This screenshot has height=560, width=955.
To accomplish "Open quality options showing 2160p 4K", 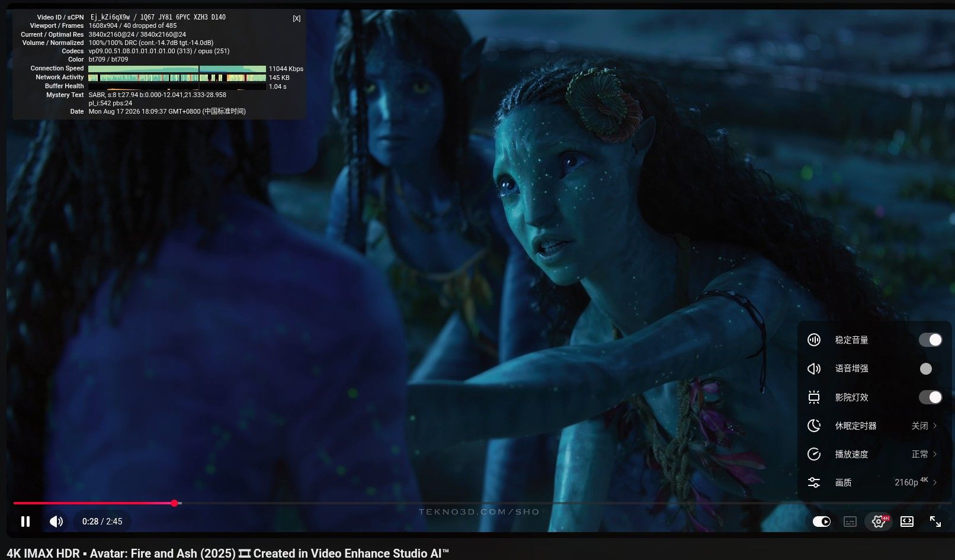I will pyautogui.click(x=911, y=482).
